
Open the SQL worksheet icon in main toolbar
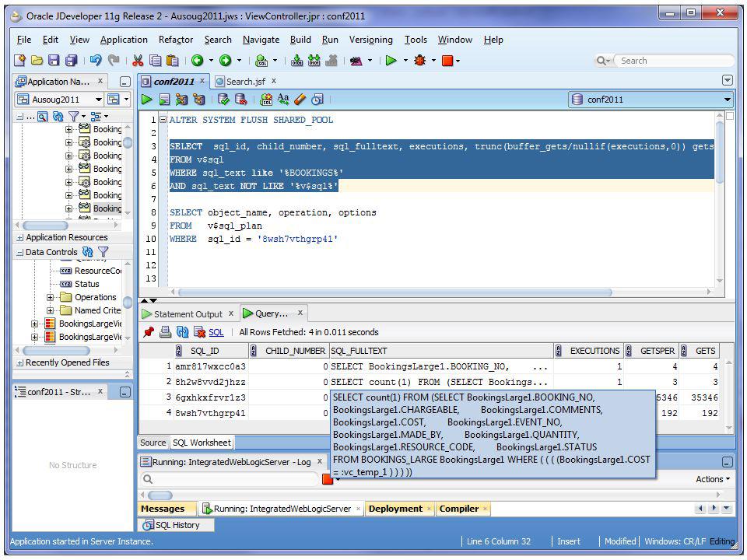click(x=261, y=61)
